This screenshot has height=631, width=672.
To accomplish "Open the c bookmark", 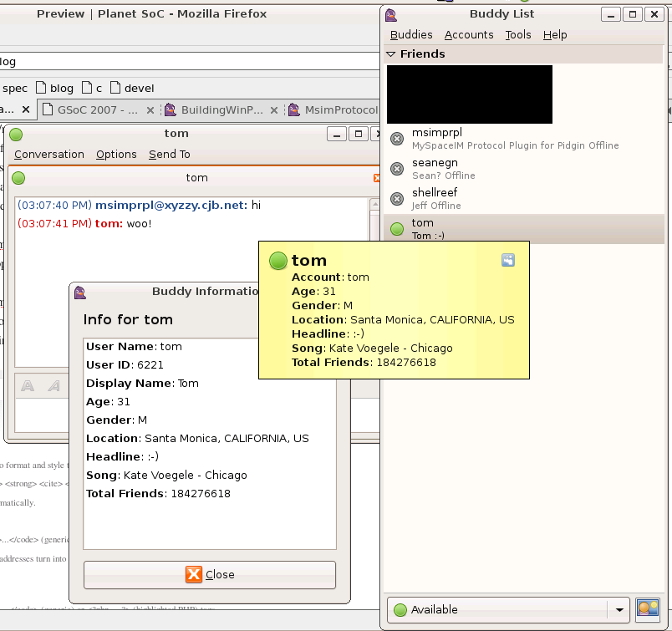I will (x=92, y=89).
